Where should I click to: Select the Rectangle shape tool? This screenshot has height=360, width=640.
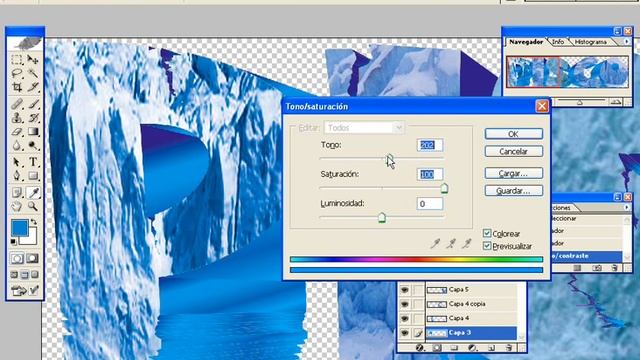coord(33,176)
